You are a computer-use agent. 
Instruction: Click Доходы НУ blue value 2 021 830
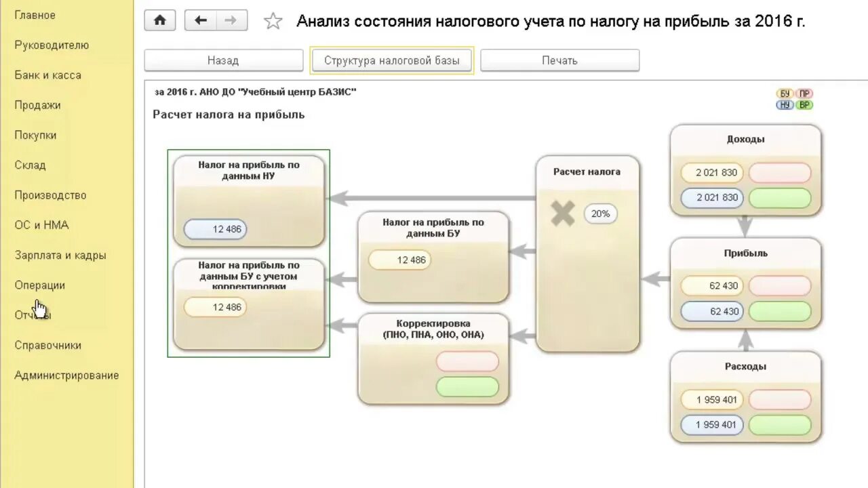pyautogui.click(x=712, y=198)
